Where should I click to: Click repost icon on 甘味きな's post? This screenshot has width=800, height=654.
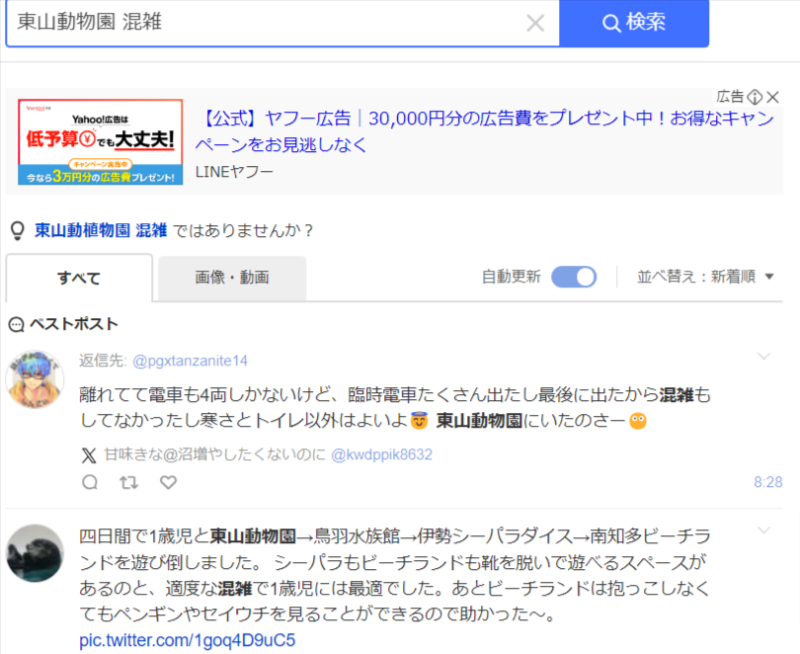(x=129, y=482)
